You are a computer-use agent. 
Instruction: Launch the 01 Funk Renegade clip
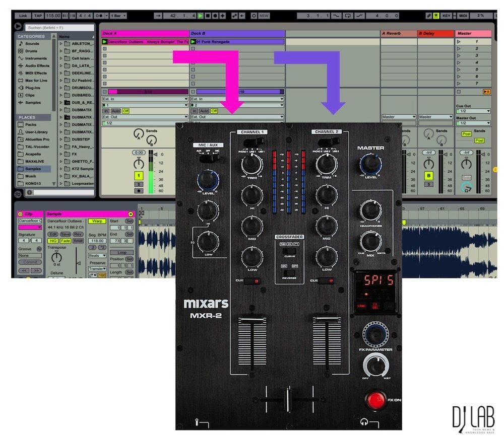pos(194,42)
